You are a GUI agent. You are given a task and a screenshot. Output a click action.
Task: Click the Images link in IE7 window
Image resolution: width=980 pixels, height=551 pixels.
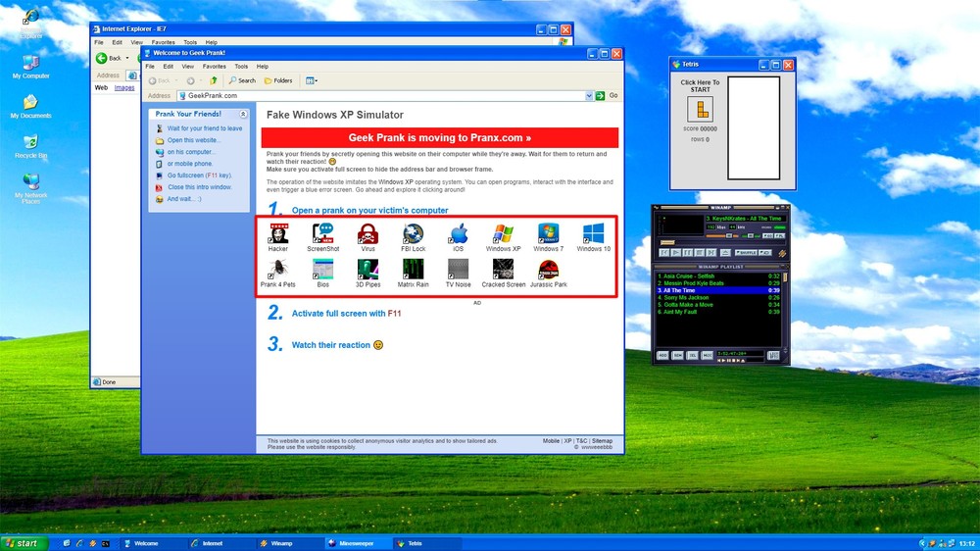[x=124, y=88]
